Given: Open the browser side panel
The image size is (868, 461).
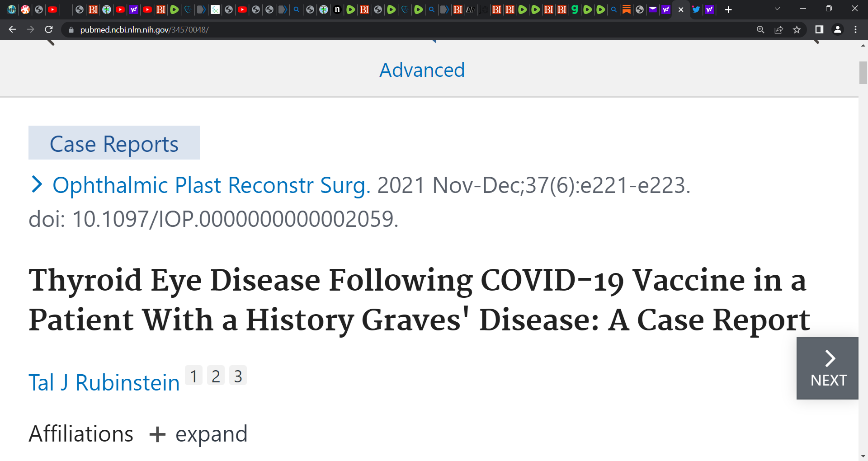Looking at the screenshot, I should tap(819, 30).
